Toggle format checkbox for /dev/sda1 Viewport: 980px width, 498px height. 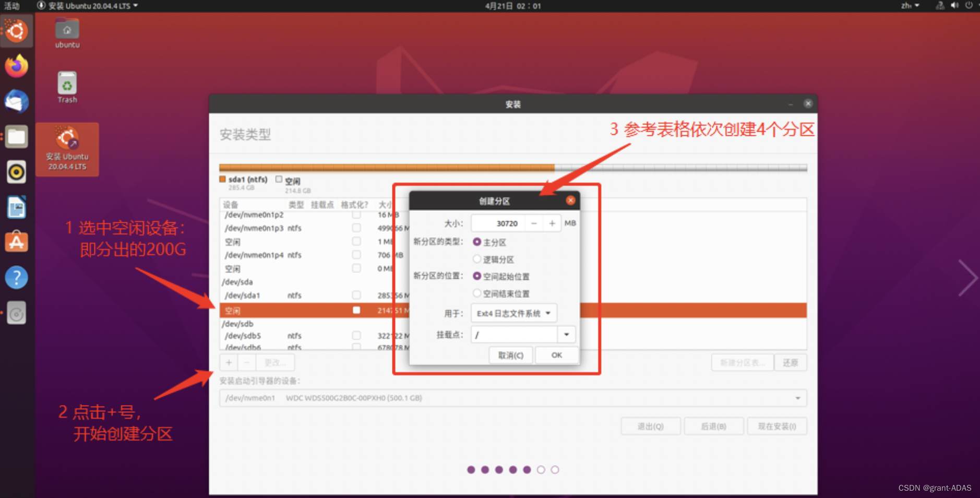(356, 295)
